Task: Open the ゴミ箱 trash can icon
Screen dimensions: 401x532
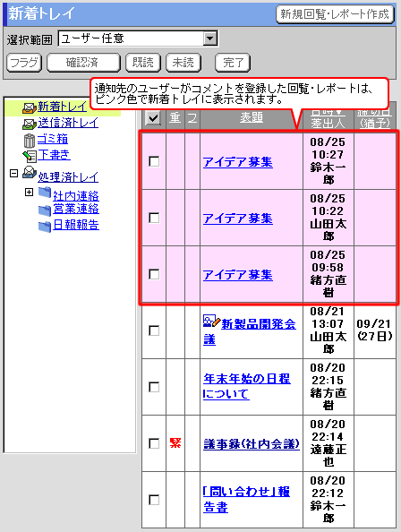Action: [30, 141]
